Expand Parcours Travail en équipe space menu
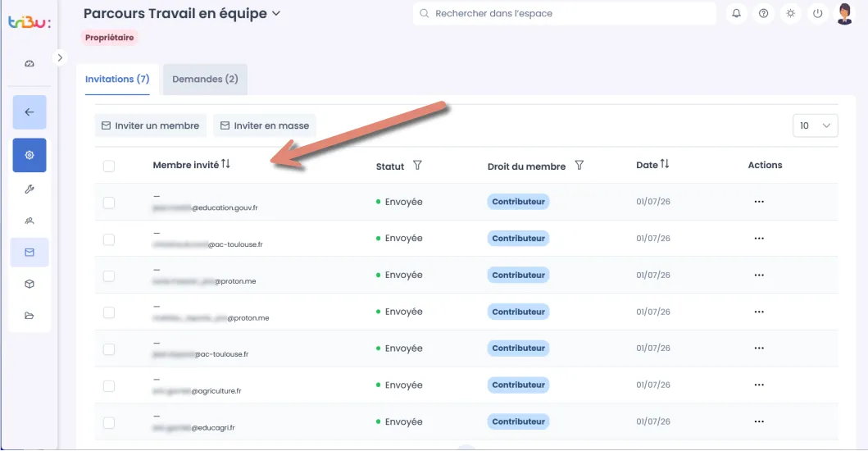This screenshot has height=451, width=868. point(276,13)
